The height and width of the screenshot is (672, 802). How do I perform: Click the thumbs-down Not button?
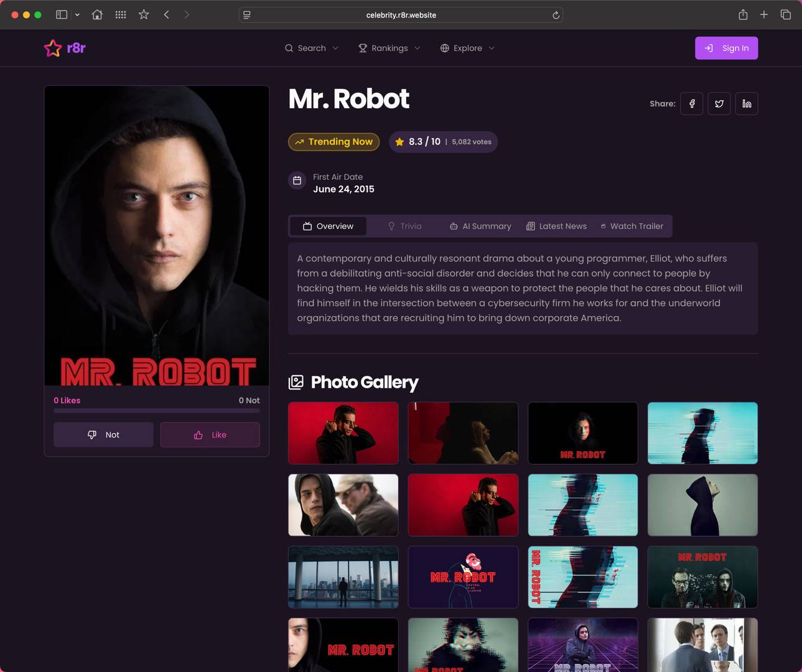(103, 434)
